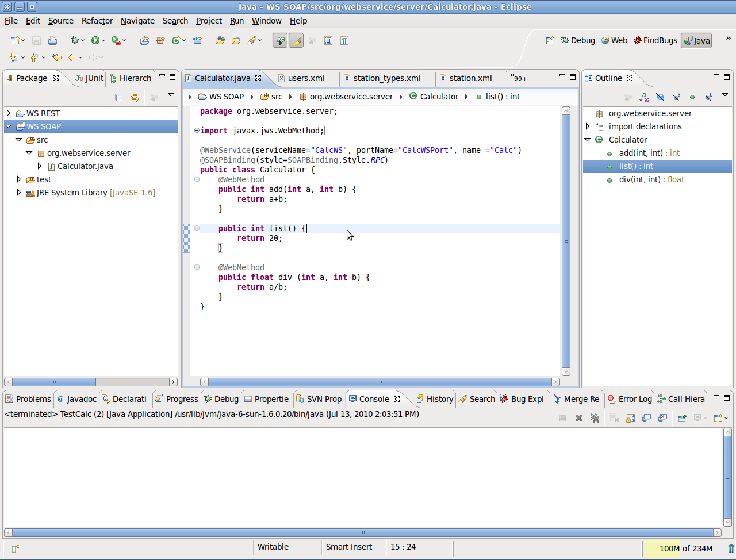Screen dimensions: 736x560
Task: Collapse the src folder node
Action: [19, 140]
